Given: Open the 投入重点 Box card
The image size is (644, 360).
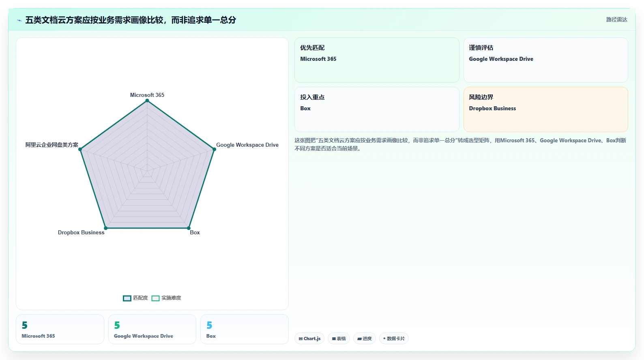Looking at the screenshot, I should pos(377,109).
